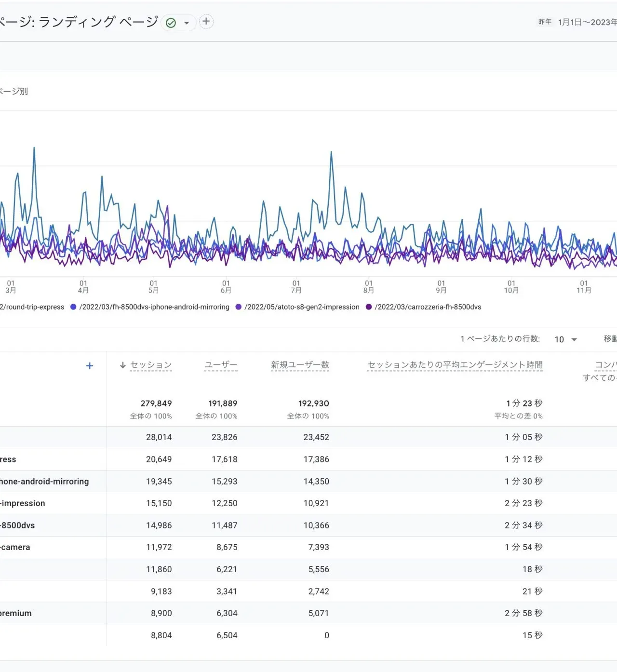Screen dimensions: 617x672
Task: Click the dark purple legend dot for carrozzeria-fh-8500dvs
Action: coord(369,307)
